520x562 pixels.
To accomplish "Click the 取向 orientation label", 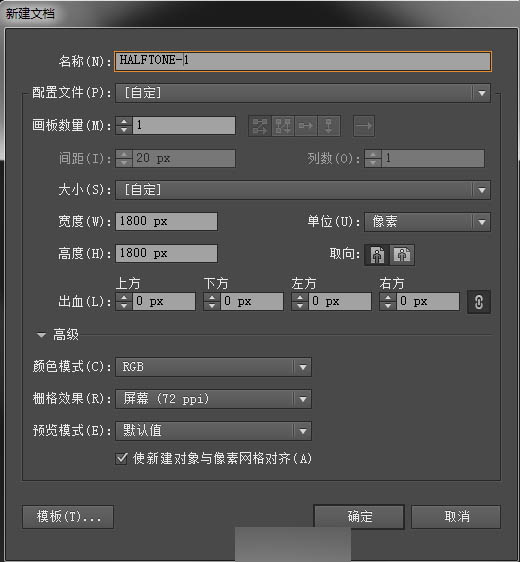I will click(x=344, y=254).
